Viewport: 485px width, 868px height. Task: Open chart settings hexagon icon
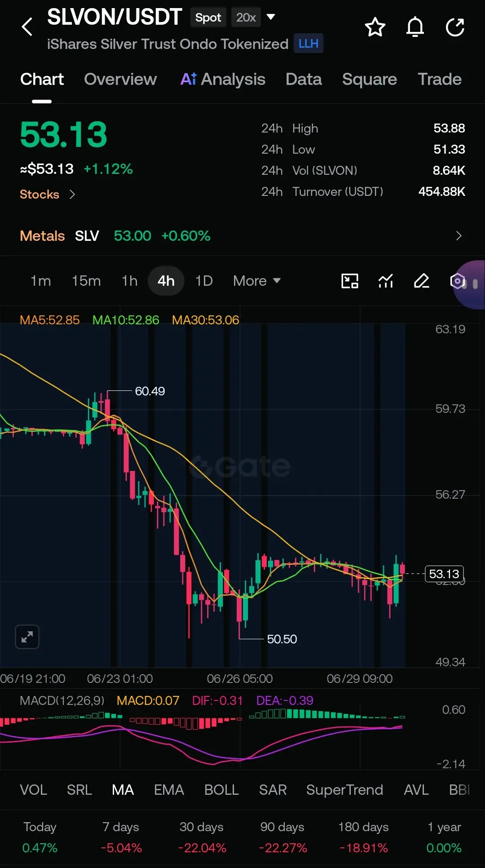pyautogui.click(x=457, y=281)
